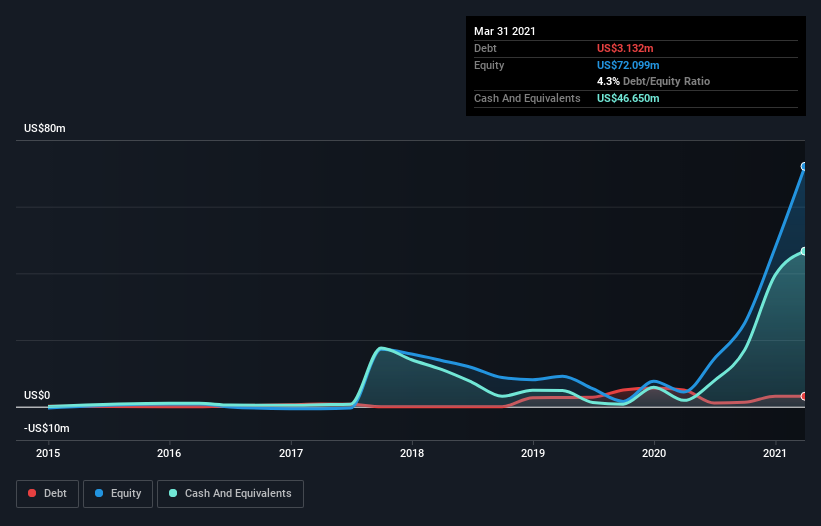Click the US$80m y-axis label

(x=45, y=128)
